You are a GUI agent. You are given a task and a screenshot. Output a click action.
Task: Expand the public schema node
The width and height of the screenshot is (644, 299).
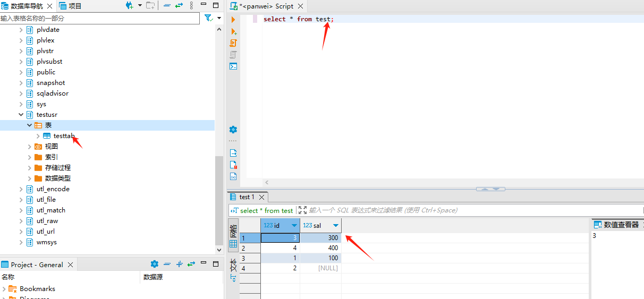point(21,72)
